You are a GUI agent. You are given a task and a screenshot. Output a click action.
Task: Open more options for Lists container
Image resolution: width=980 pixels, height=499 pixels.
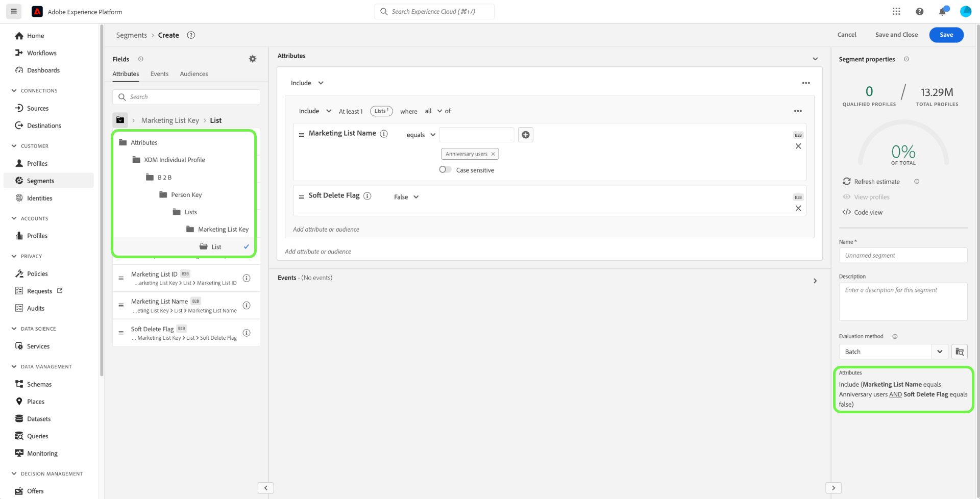pos(798,111)
